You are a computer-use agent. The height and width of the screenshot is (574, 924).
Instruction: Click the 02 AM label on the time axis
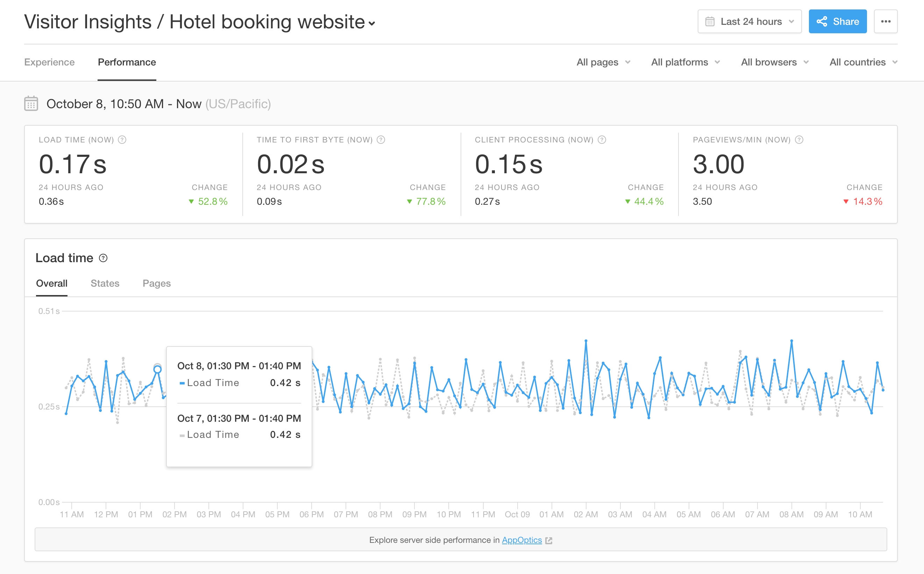tap(586, 514)
